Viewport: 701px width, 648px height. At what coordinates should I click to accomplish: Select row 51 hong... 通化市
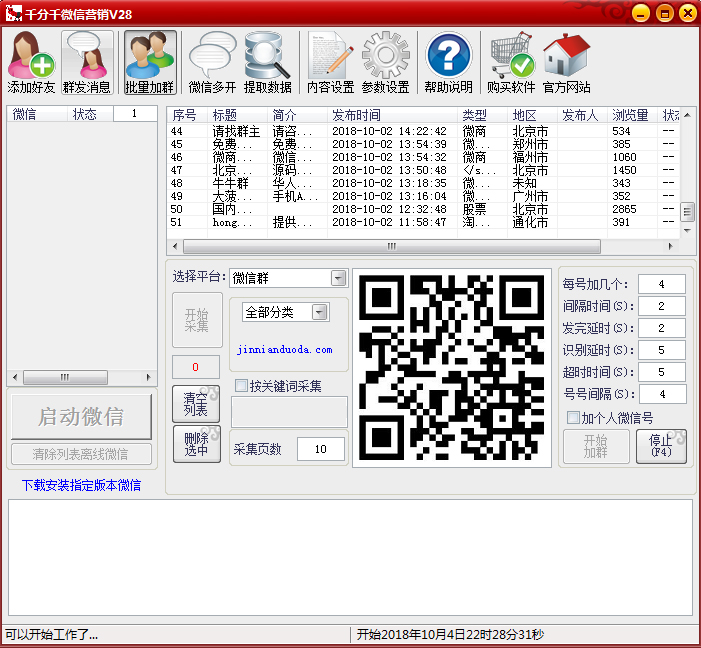tap(423, 222)
